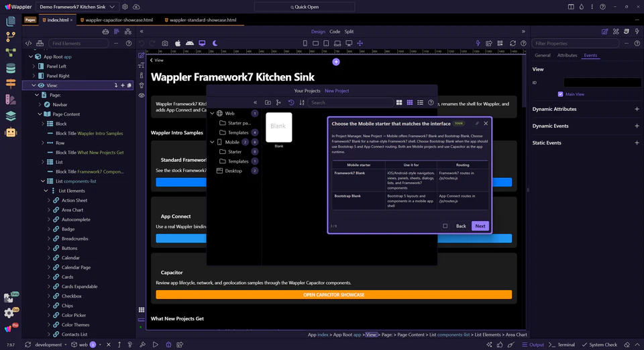Select the Desktop folder in Project Manager

[x=233, y=171]
